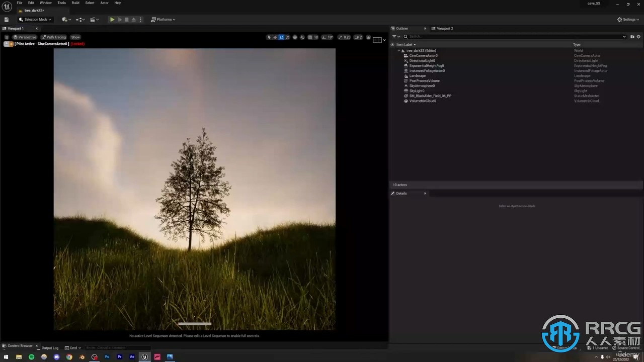Screen dimensions: 644x362
Task: Click the Play in editor button
Action: tap(112, 20)
